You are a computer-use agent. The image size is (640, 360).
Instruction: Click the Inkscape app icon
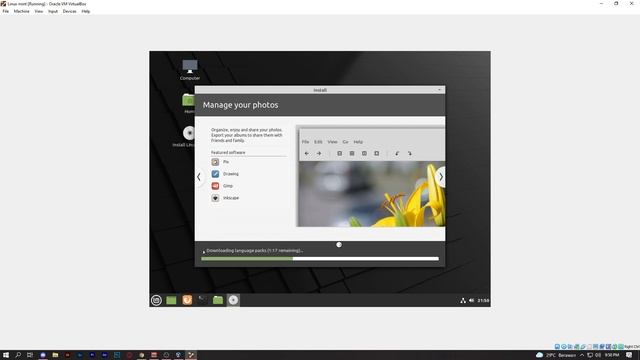[215, 198]
